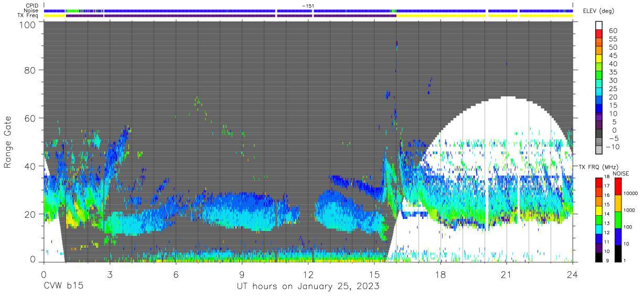644x297 pixels.
Task: Select hour 0 on the UT time axis
Action: pyautogui.click(x=44, y=274)
